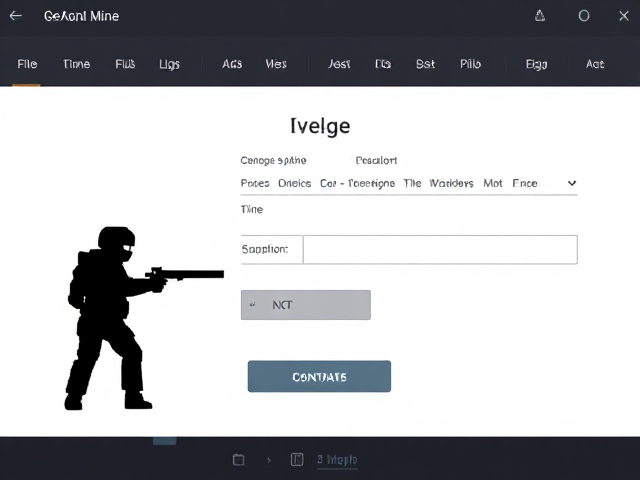Click the calendar icon in the bottom bar
Viewport: 640px width, 480px height.
(x=238, y=460)
